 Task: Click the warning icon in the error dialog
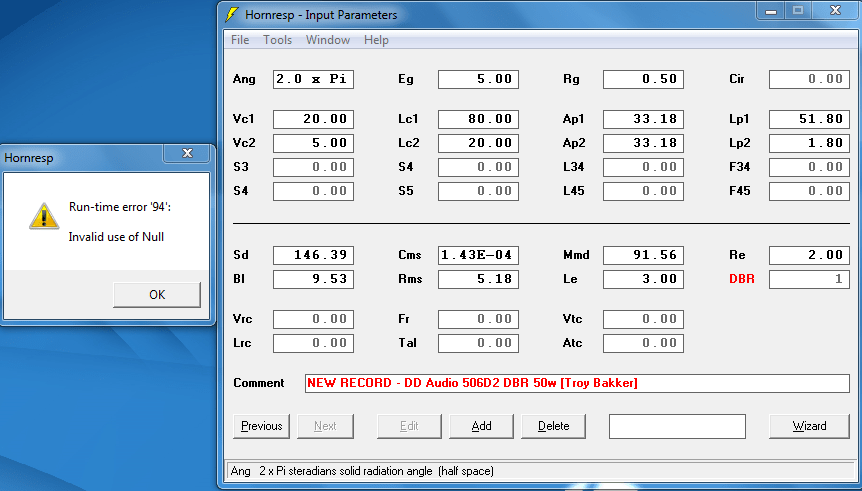[44, 216]
